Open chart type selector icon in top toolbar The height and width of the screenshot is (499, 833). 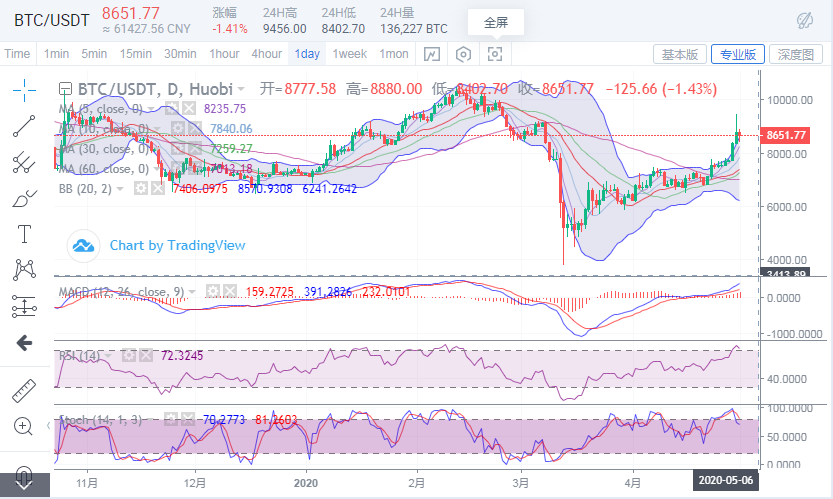[x=431, y=54]
